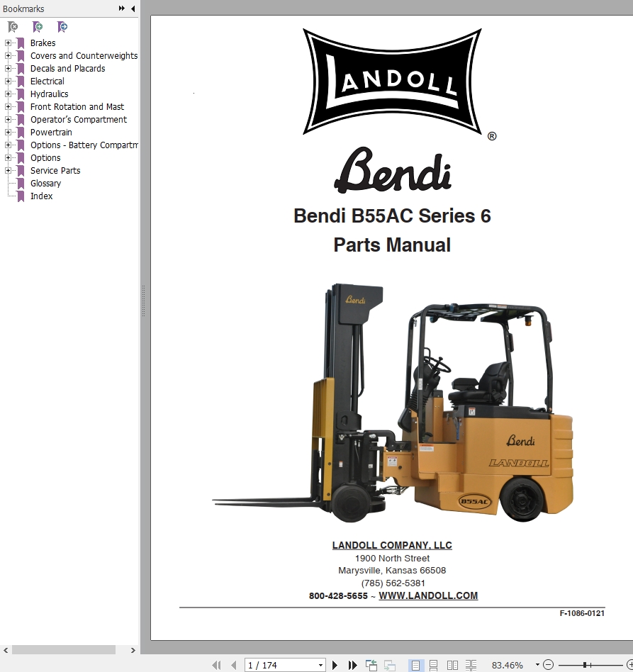Expand the Operator's Compartment bookmark
633x672 pixels.
[x=8, y=120]
